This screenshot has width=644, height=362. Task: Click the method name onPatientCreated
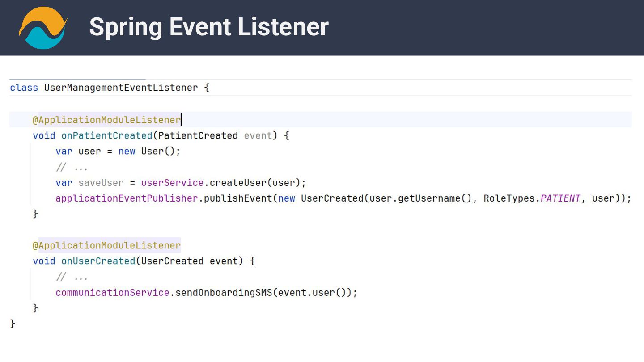coord(107,135)
